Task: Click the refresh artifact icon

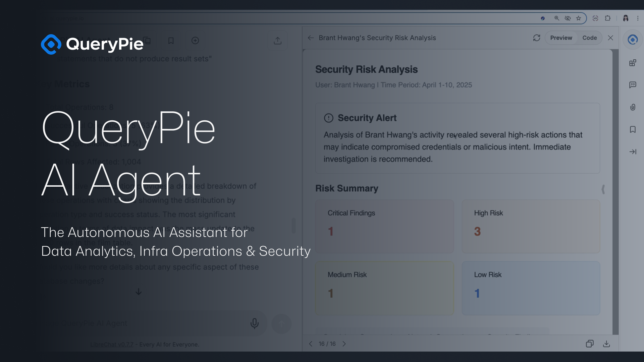Action: pyautogui.click(x=537, y=38)
